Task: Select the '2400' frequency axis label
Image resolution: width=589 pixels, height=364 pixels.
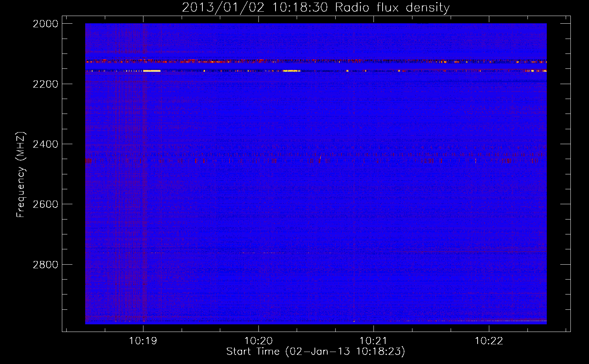Action: pyautogui.click(x=46, y=144)
